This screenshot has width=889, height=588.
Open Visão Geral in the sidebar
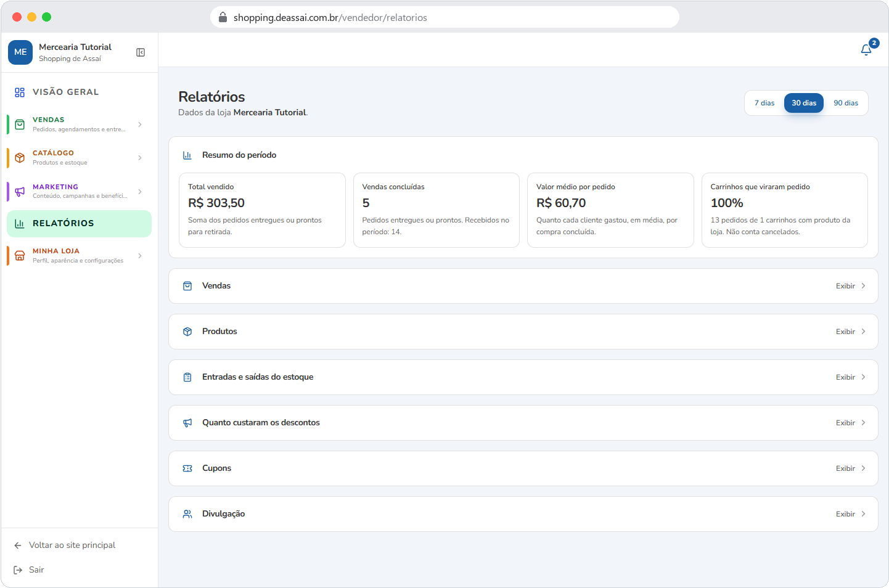[79, 92]
